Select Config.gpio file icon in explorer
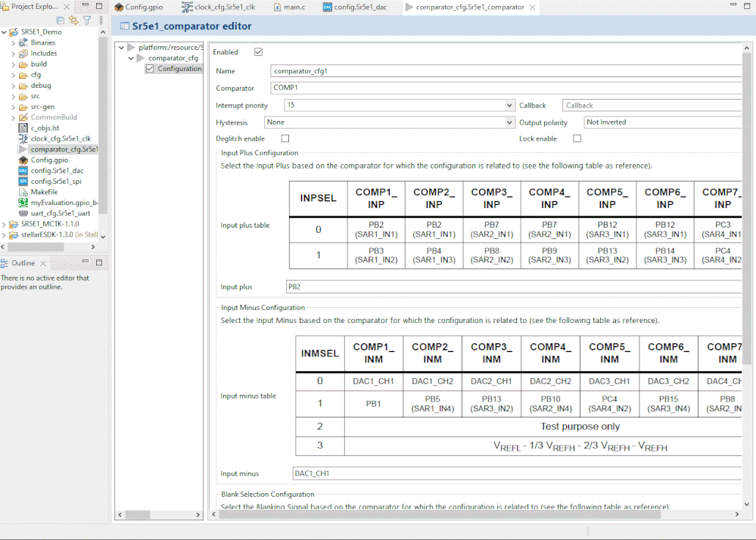This screenshot has height=540, width=756. (23, 160)
